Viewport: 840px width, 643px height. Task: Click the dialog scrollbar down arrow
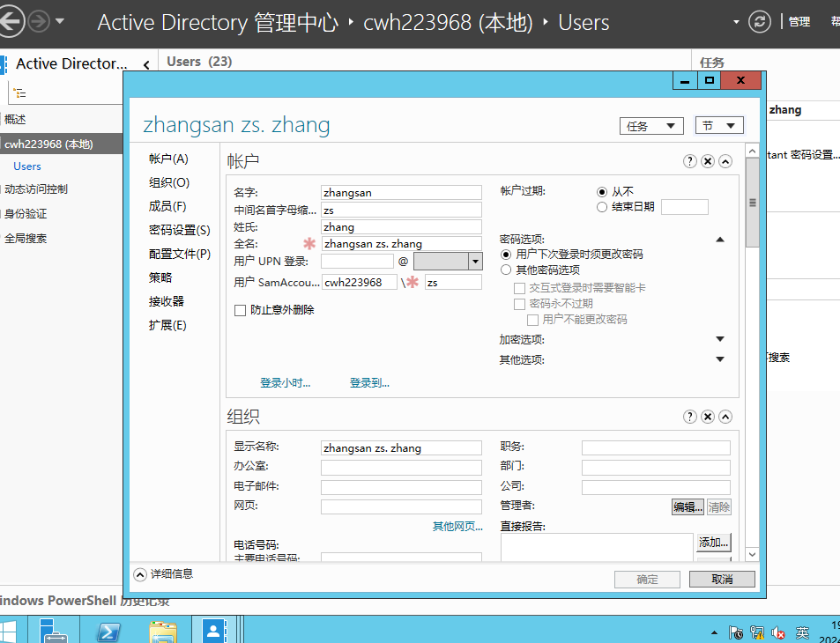pos(752,555)
